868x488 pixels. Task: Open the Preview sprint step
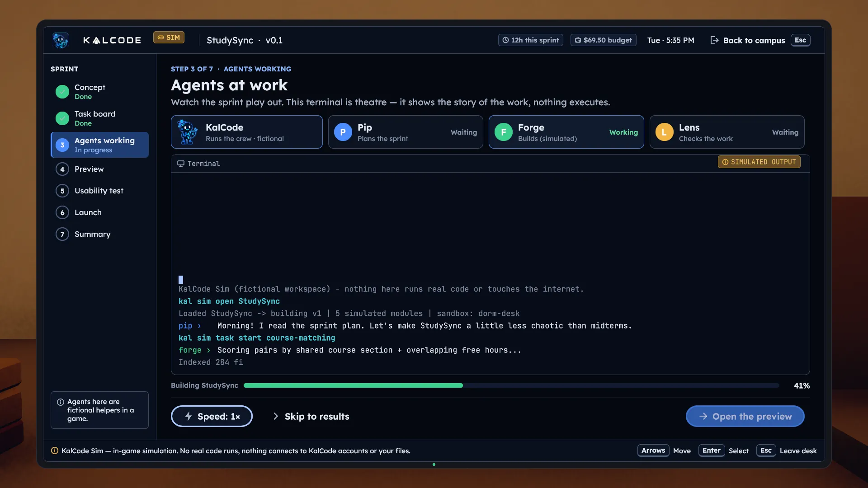(x=99, y=169)
